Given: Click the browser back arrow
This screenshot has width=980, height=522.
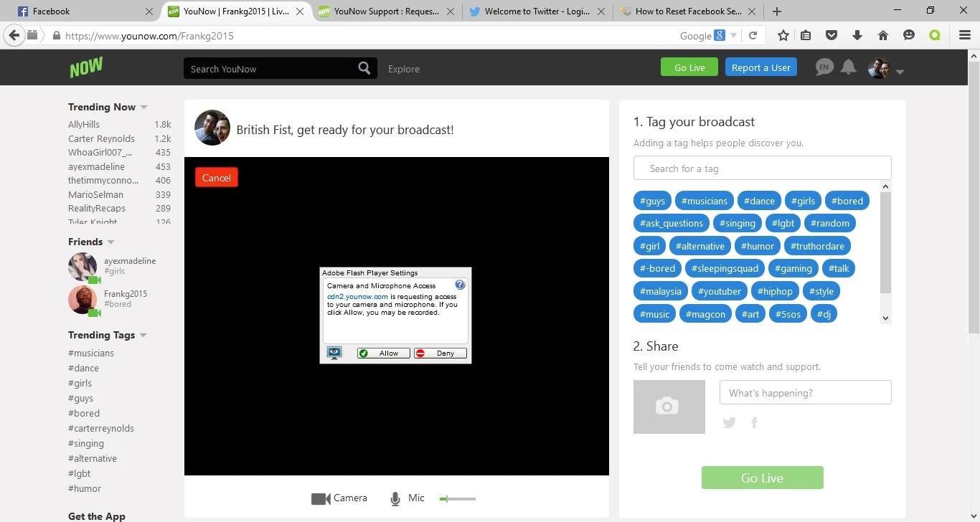Looking at the screenshot, I should 14,35.
